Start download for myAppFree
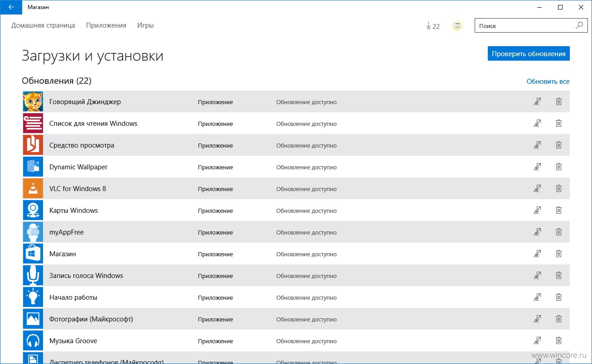592x364 pixels. [537, 232]
